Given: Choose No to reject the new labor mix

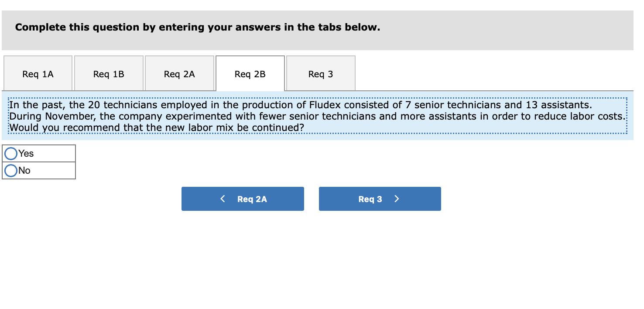Looking at the screenshot, I should coord(10,170).
